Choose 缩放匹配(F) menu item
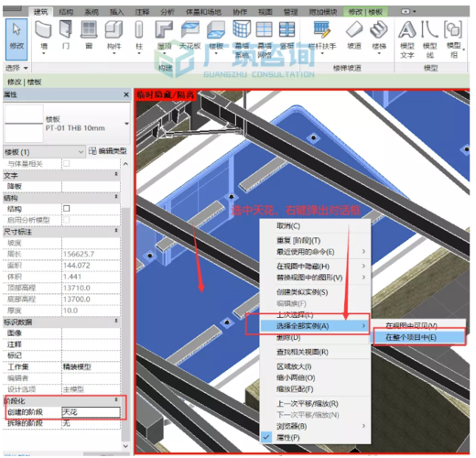476x458 pixels. 316,389
